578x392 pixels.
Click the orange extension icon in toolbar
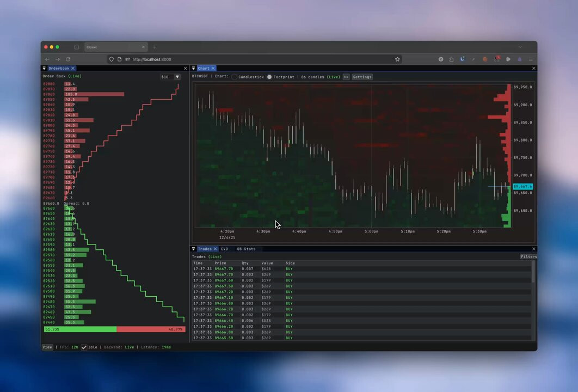point(485,59)
